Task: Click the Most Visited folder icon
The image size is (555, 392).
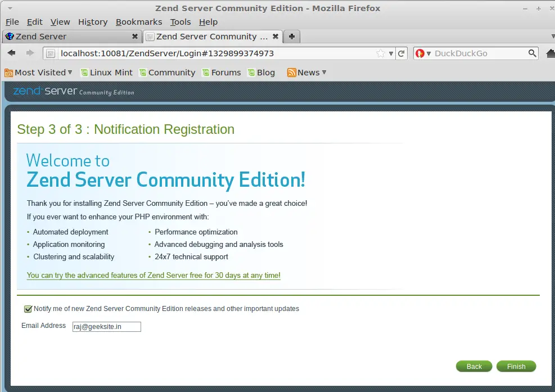Action: coord(9,73)
